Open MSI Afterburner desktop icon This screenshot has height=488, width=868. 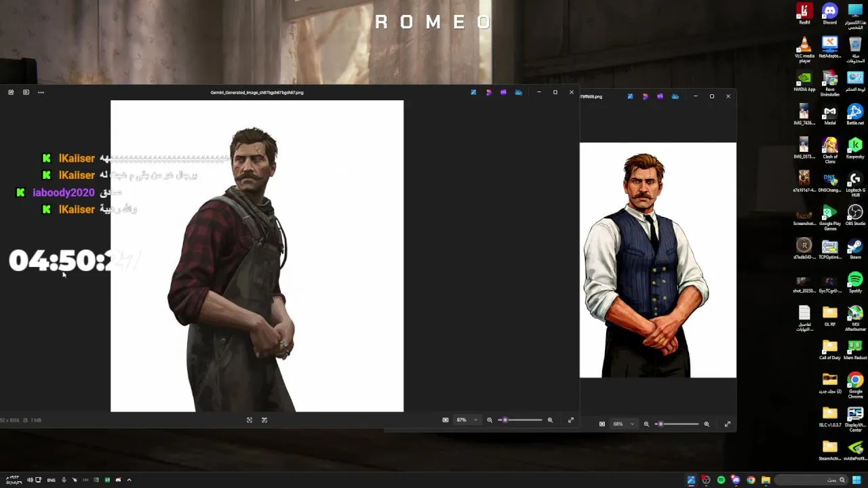coord(855,317)
